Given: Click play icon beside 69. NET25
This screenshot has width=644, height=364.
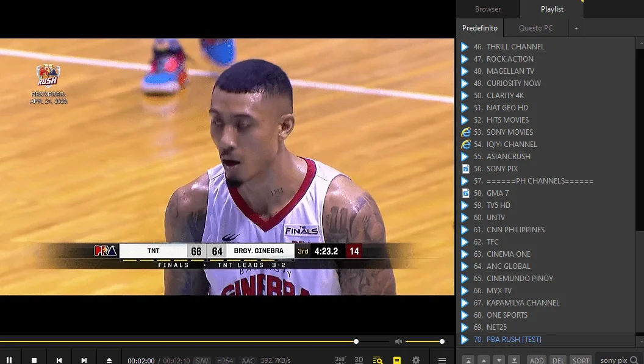Looking at the screenshot, I should (x=465, y=327).
